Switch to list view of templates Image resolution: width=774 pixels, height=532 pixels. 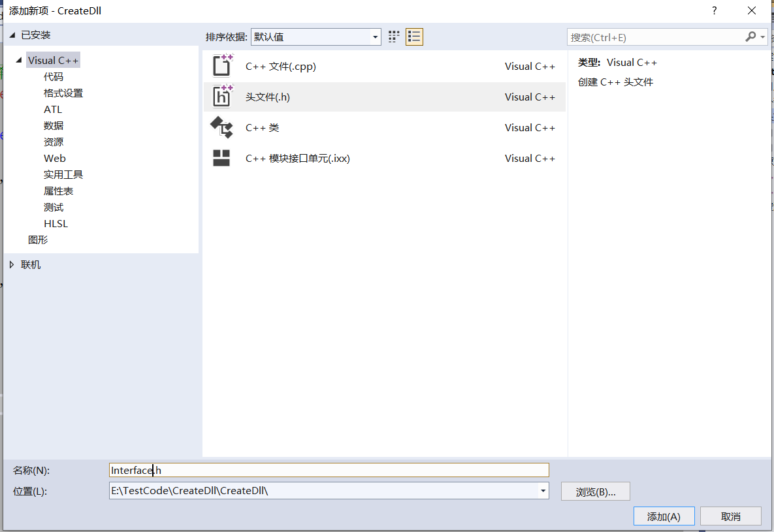click(x=414, y=37)
